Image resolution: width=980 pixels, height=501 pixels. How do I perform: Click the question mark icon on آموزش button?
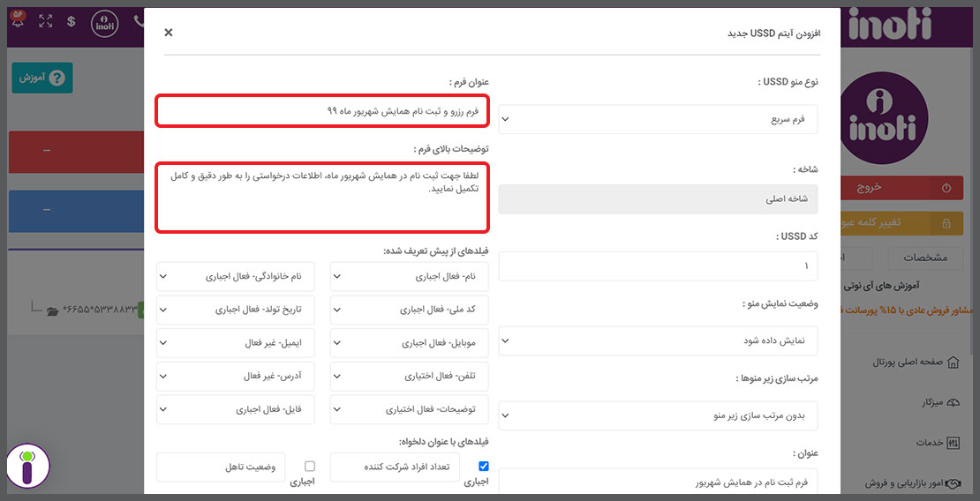coord(57,79)
